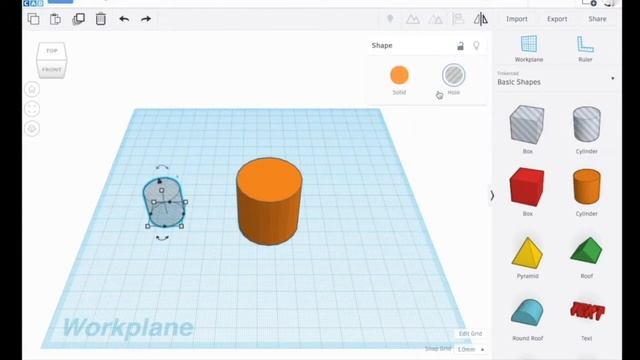Toggle shape visibility lightbulb in Shape panel
This screenshot has width=640, height=360.
point(476,45)
